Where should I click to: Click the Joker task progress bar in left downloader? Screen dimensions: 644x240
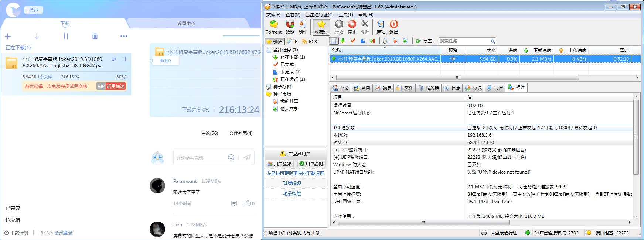pos(75,72)
